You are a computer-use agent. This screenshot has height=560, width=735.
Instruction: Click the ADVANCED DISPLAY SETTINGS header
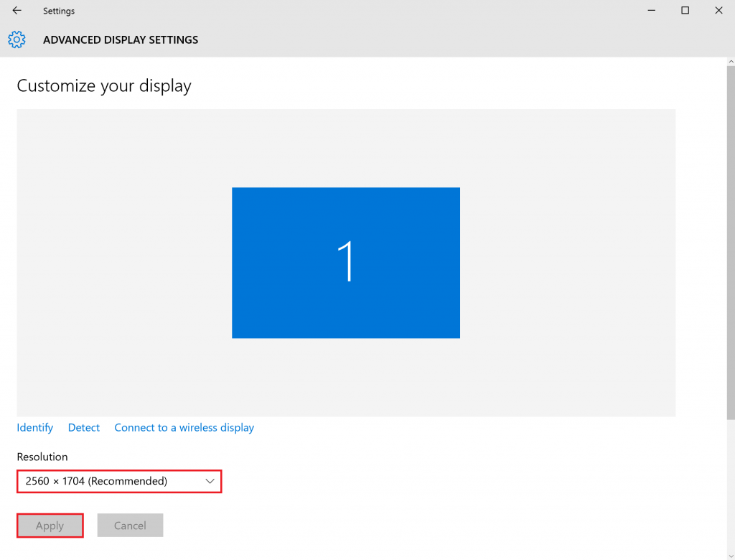tap(121, 39)
